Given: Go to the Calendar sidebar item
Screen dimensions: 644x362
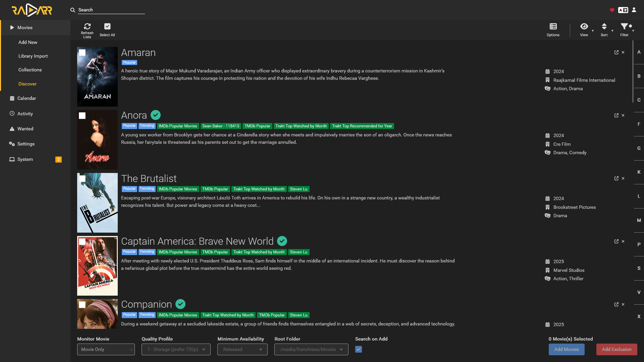Looking at the screenshot, I should (27, 98).
